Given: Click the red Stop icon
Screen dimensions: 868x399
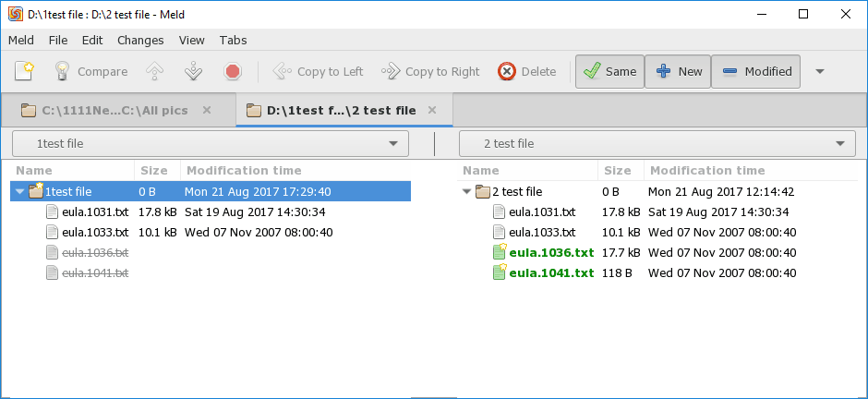Looking at the screenshot, I should click(233, 71).
